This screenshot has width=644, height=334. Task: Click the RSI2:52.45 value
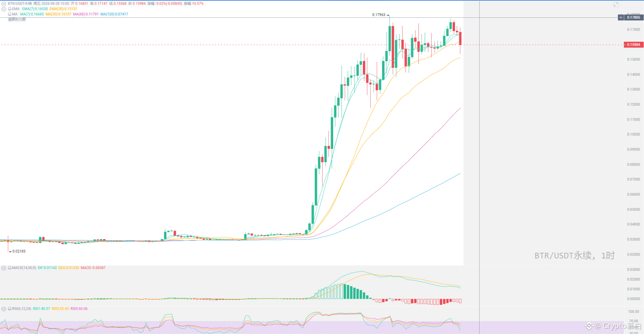coord(60,309)
